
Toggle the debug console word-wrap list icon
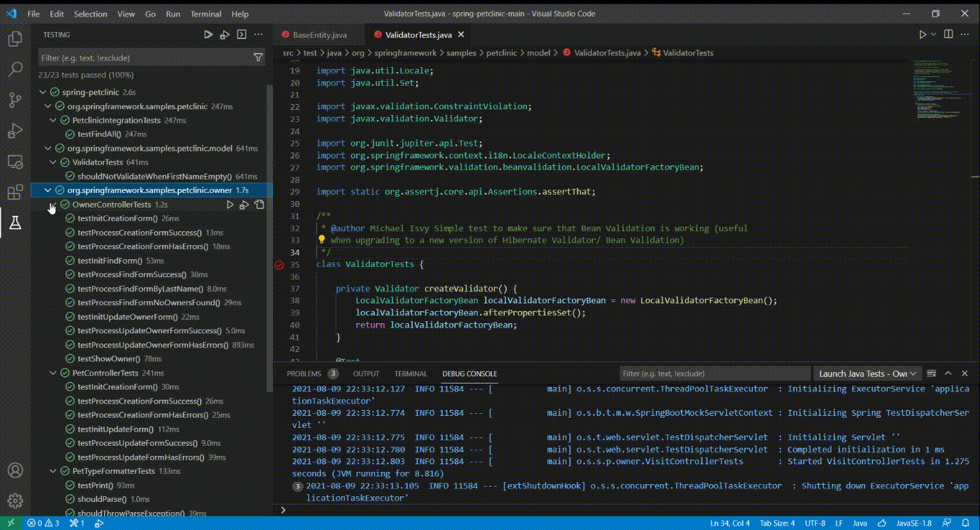[x=932, y=374]
